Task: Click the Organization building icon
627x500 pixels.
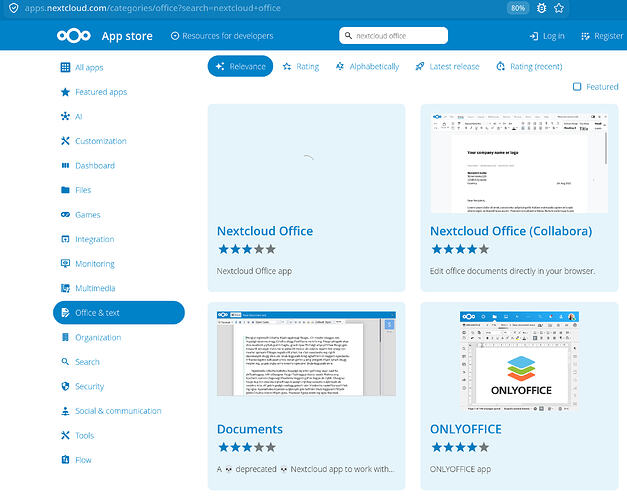Action: (x=65, y=338)
